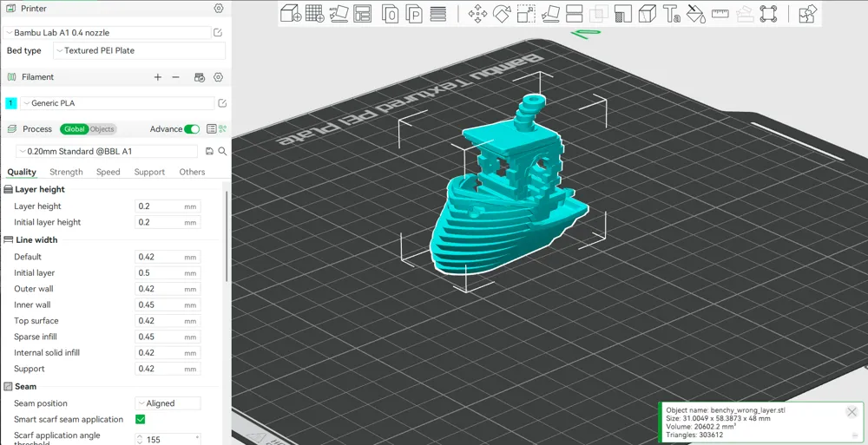Click the Support line width field
This screenshot has height=445, width=868.
pos(168,369)
